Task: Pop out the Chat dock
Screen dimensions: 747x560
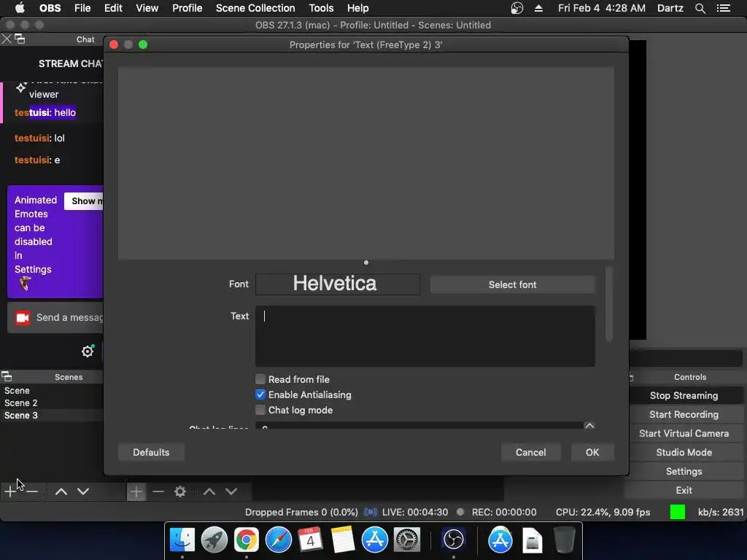Action: click(x=20, y=39)
